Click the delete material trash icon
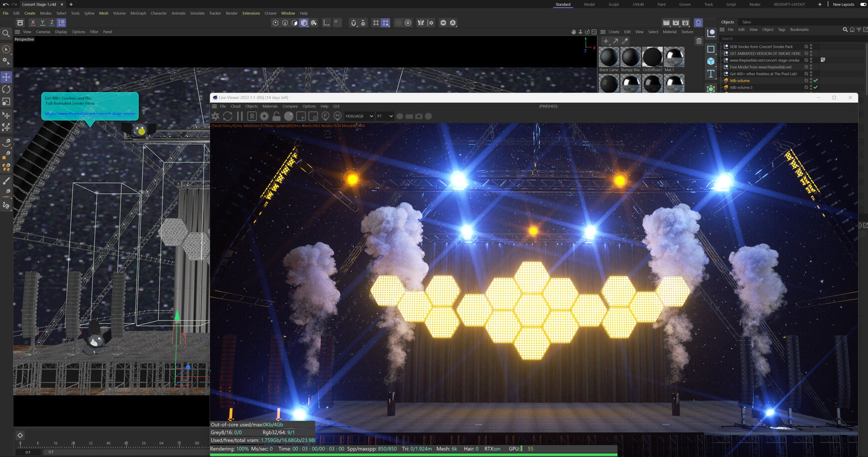 [699, 41]
